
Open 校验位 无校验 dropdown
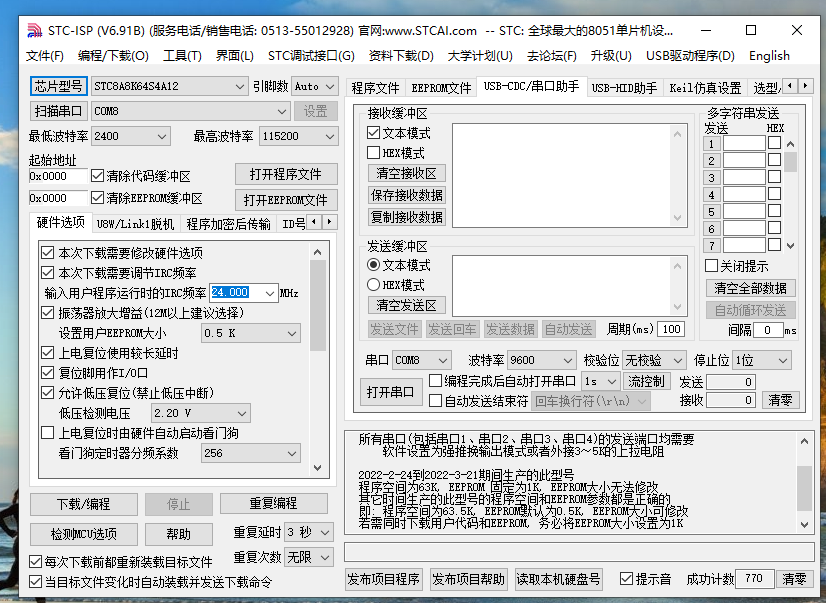point(654,360)
